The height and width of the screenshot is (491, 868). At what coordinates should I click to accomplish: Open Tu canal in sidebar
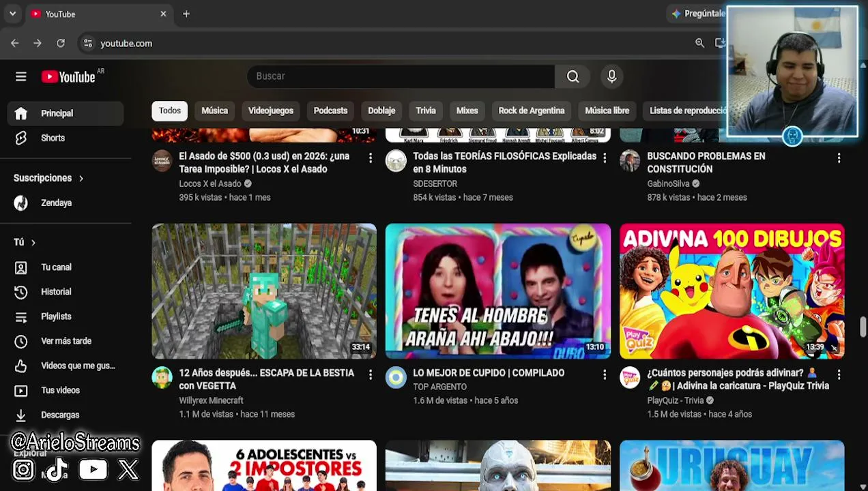pyautogui.click(x=66, y=267)
